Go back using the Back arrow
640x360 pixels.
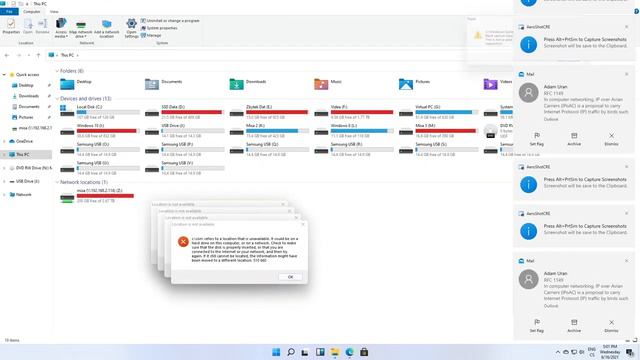tap(7, 55)
